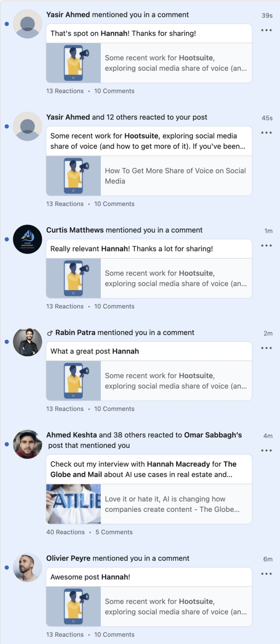Screen dimensions: 280x644
Task: Click Curtis Matthews' circular logo avatar
Action: coord(27,239)
